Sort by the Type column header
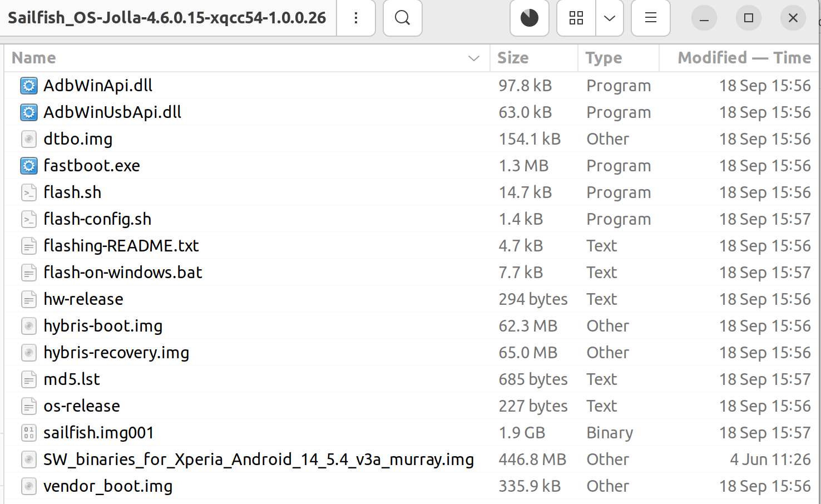 (619, 58)
